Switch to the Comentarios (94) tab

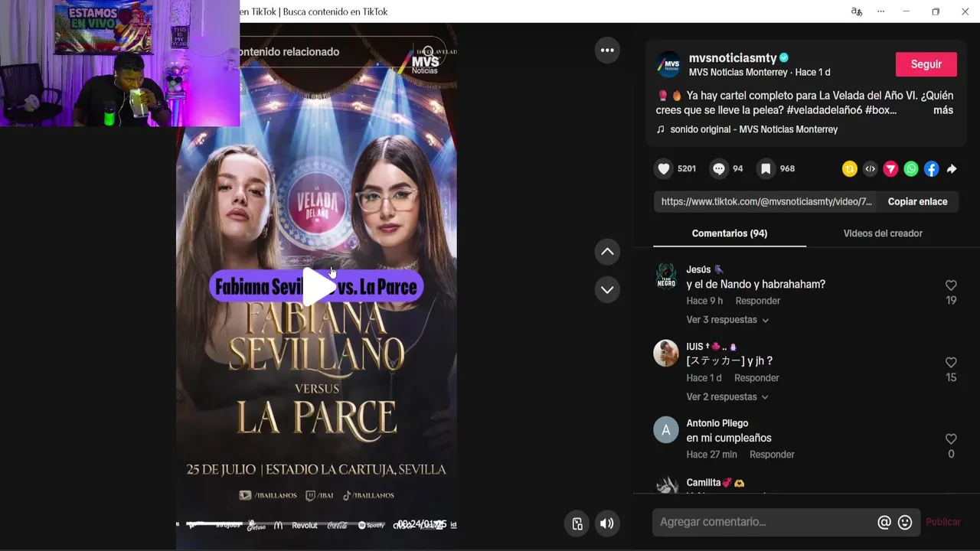[x=730, y=233]
